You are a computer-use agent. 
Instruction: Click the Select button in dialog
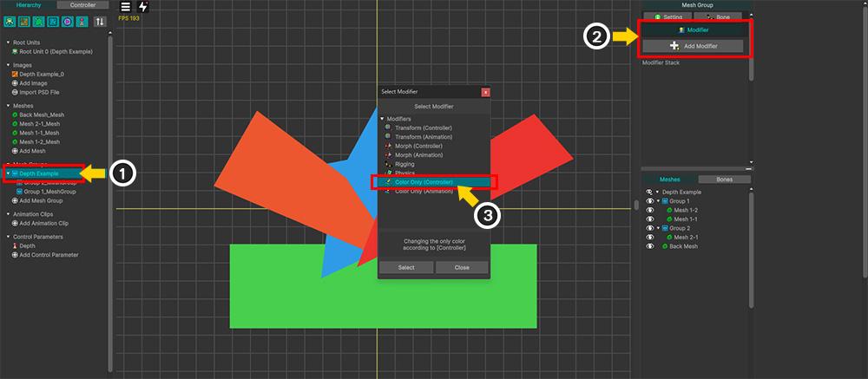coord(405,267)
